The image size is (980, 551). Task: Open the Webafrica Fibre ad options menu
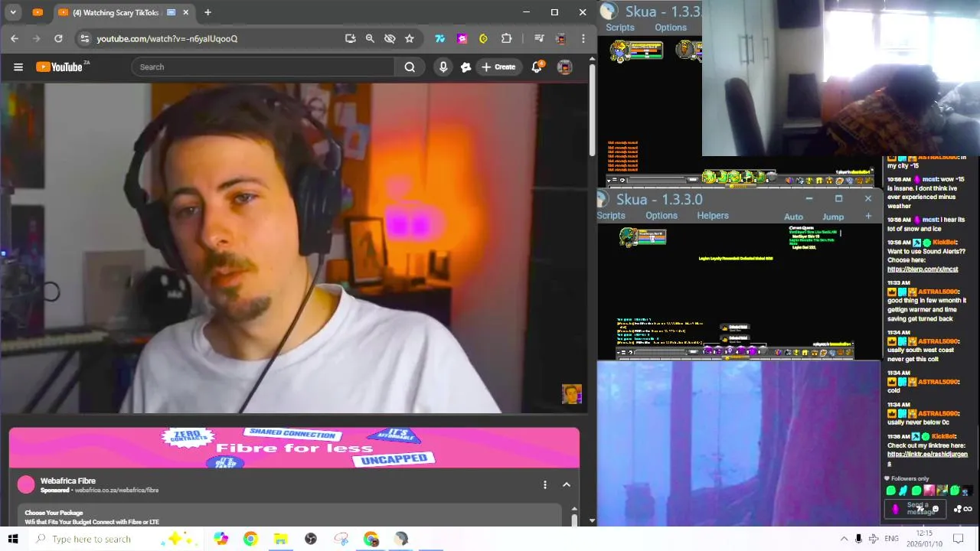click(545, 484)
